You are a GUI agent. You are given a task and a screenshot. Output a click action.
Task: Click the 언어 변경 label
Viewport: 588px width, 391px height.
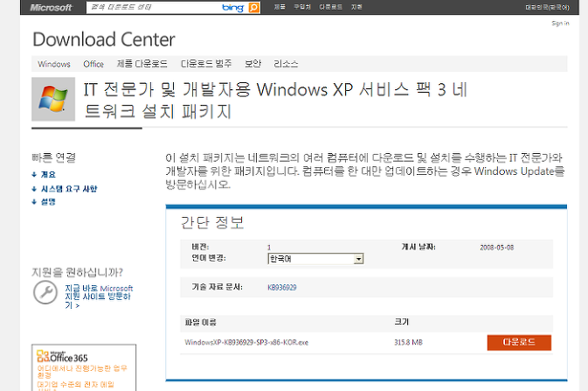(x=209, y=258)
